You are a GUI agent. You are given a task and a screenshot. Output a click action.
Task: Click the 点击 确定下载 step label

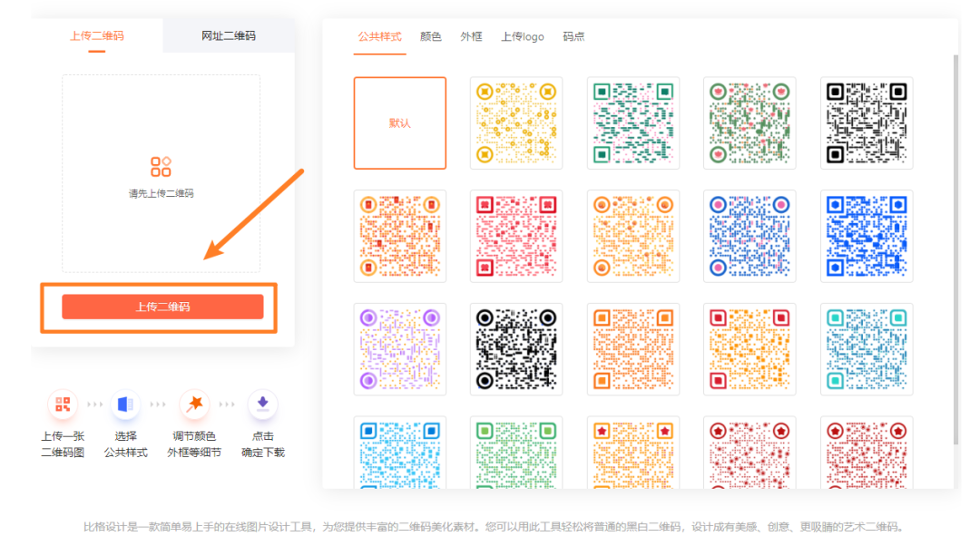coord(262,444)
